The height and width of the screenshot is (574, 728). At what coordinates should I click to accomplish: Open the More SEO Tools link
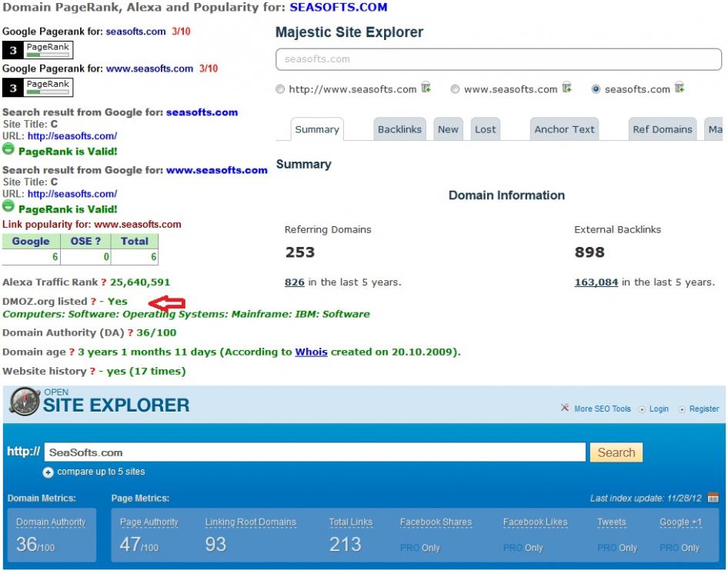coord(603,409)
